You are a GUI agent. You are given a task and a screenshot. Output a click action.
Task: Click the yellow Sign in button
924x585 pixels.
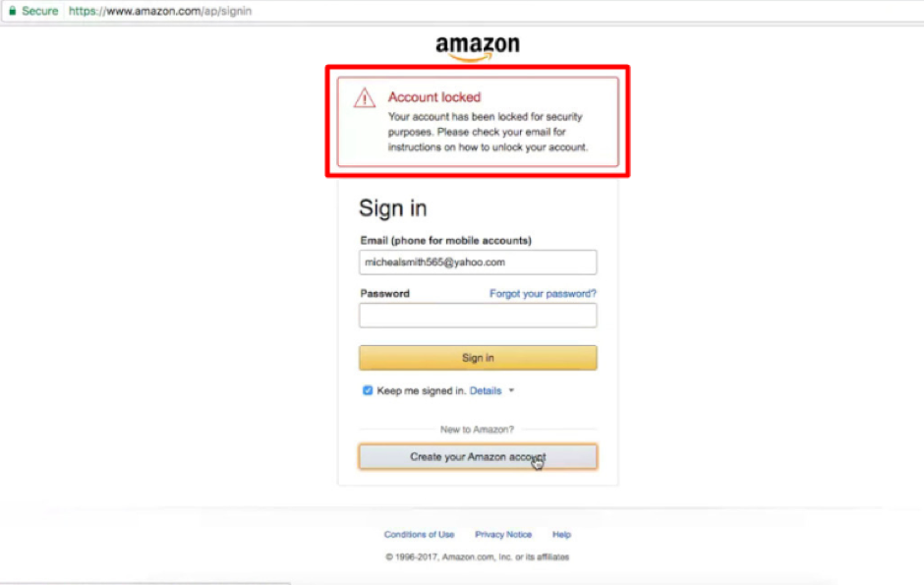[x=478, y=358]
